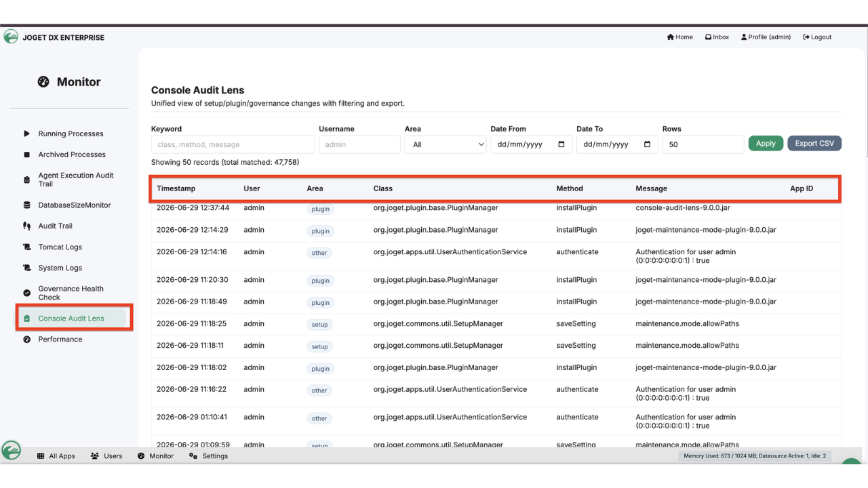
Task: Open Running Processes play icon
Action: point(26,134)
